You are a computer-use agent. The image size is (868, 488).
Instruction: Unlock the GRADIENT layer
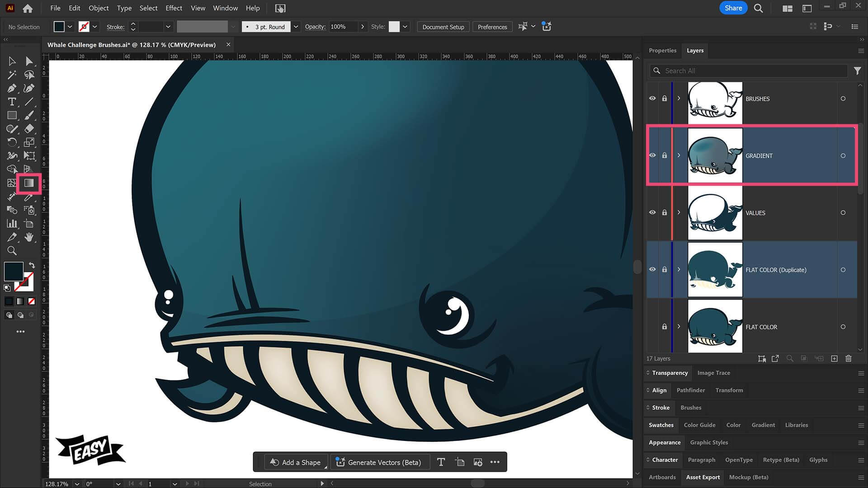(x=665, y=155)
